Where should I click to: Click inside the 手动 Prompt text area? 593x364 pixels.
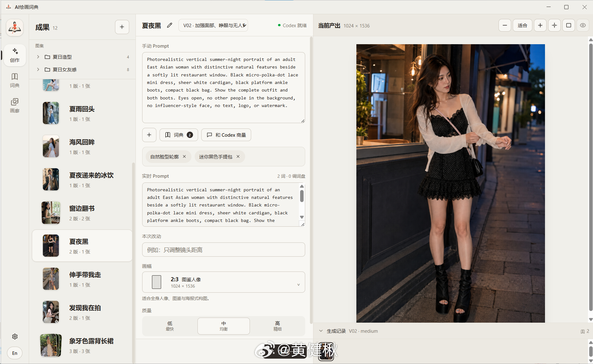pyautogui.click(x=224, y=87)
